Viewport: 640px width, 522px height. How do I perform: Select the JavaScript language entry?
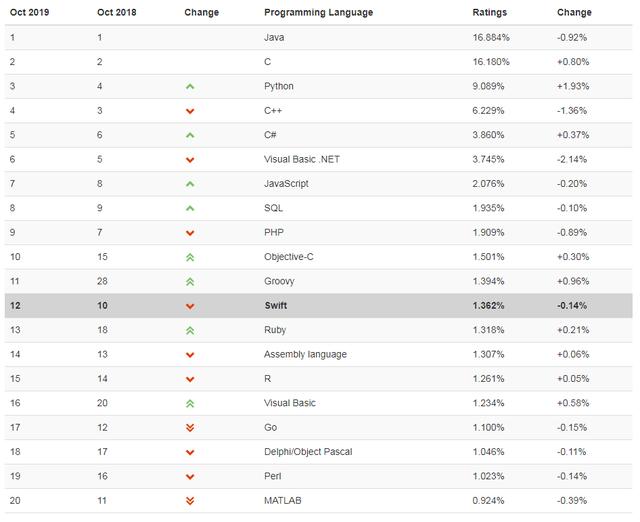click(286, 184)
